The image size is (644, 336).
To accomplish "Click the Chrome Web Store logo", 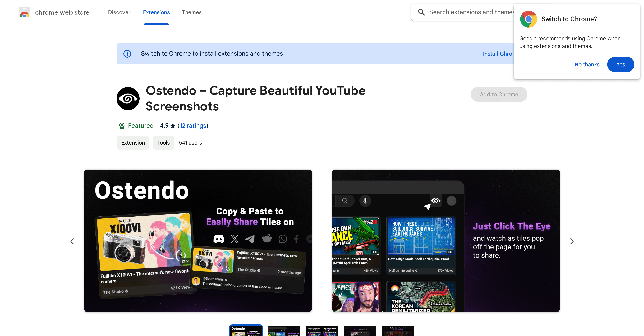I will (25, 12).
